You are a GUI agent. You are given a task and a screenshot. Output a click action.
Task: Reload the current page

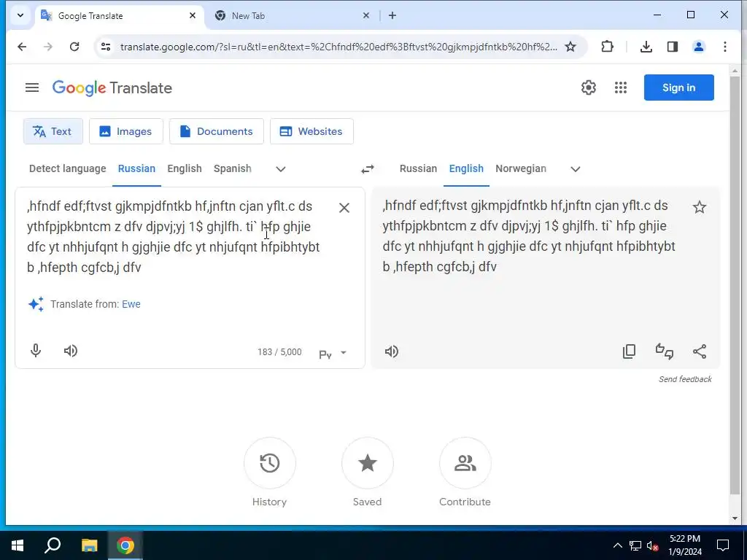[x=74, y=47]
